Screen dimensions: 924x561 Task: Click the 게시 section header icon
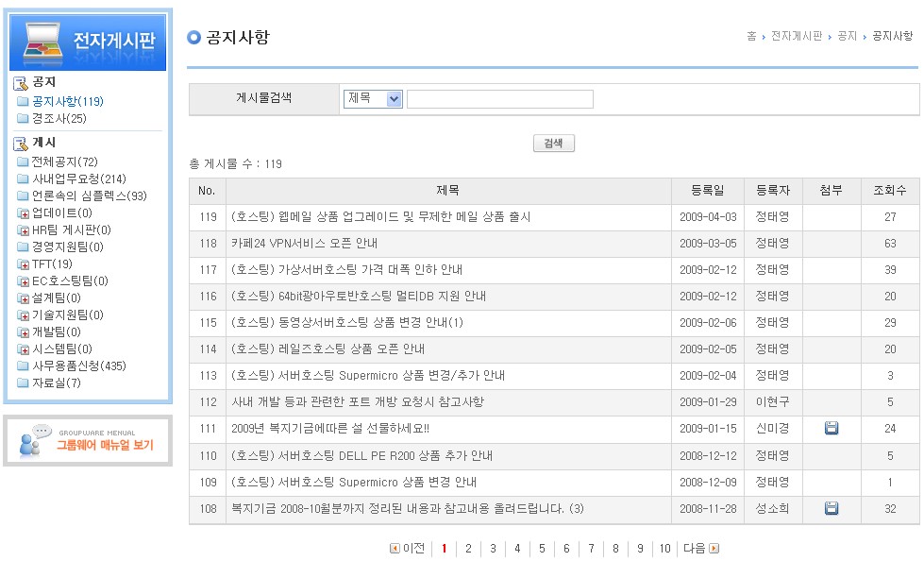20,144
